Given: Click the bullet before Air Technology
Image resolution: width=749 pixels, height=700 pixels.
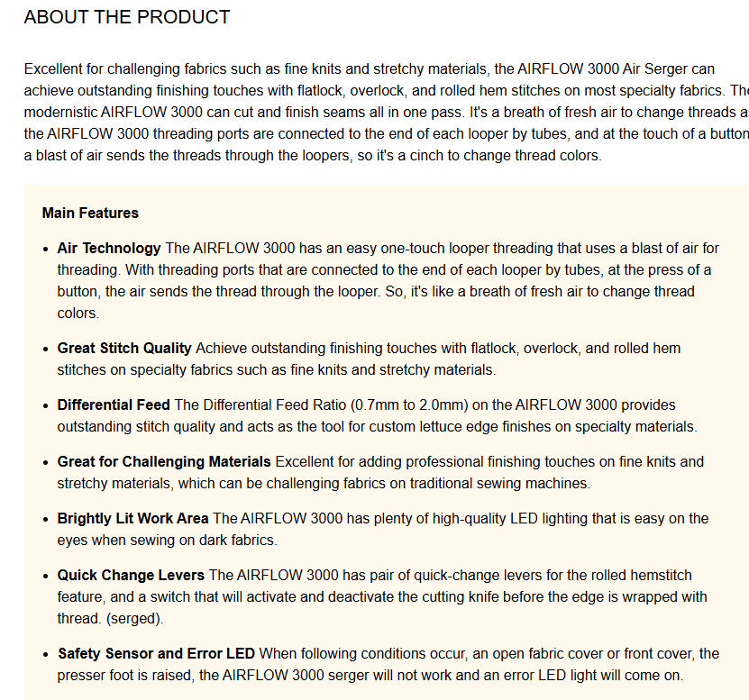Looking at the screenshot, I should point(46,250).
